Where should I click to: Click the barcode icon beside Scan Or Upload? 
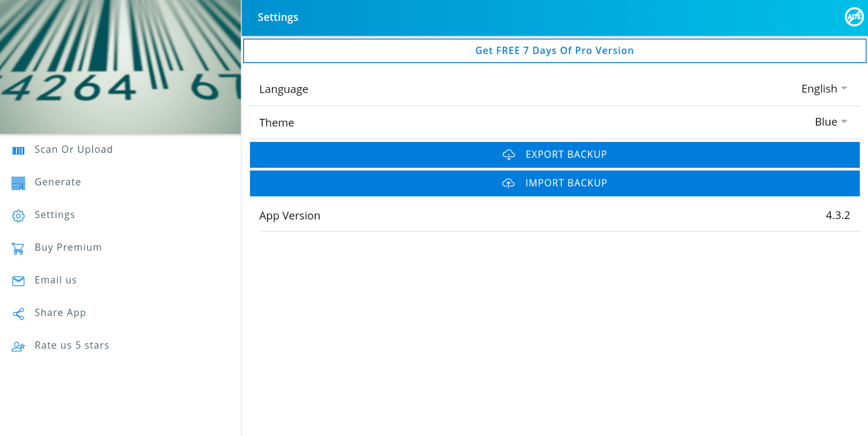(x=18, y=150)
